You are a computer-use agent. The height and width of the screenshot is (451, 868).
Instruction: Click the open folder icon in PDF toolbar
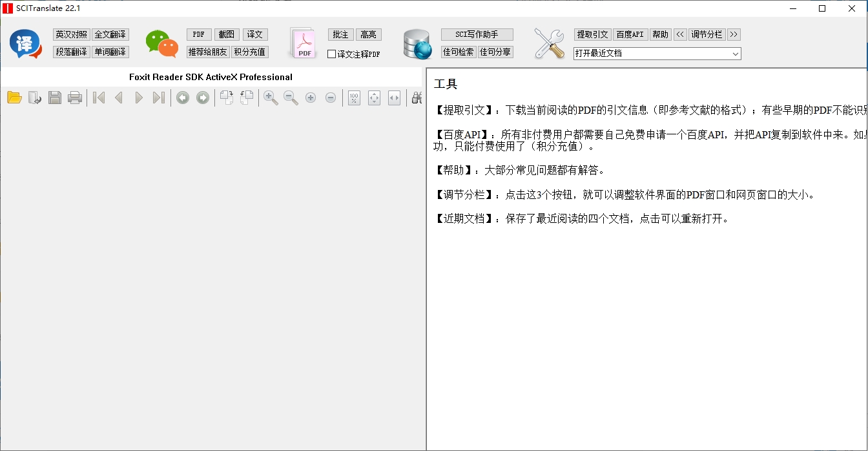coord(14,98)
